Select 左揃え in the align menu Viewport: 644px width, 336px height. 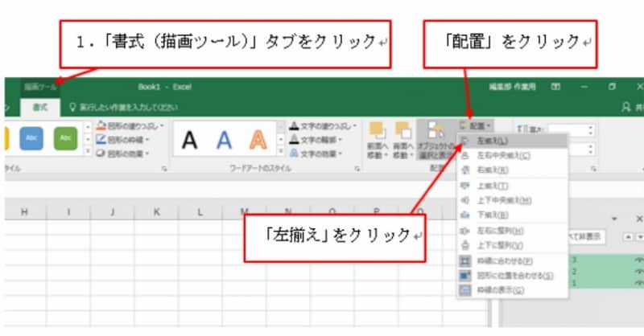[x=512, y=141]
